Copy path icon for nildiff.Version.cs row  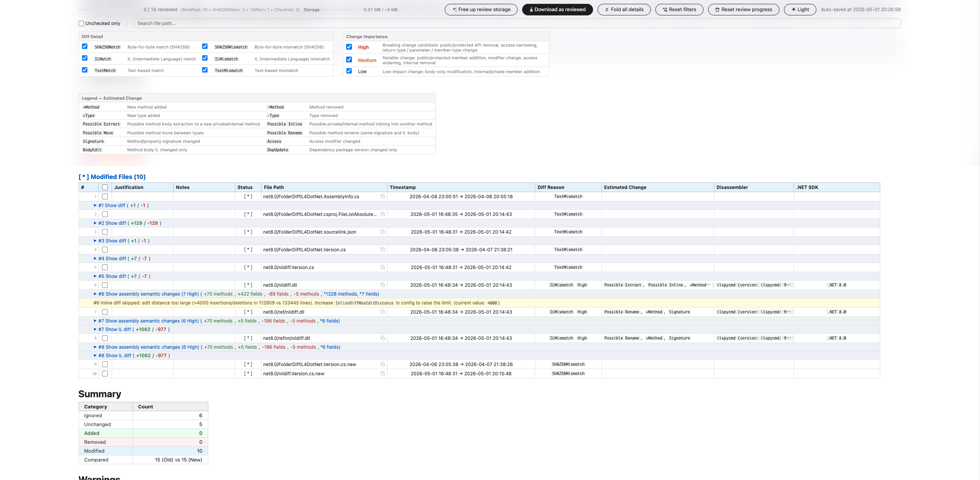click(382, 267)
